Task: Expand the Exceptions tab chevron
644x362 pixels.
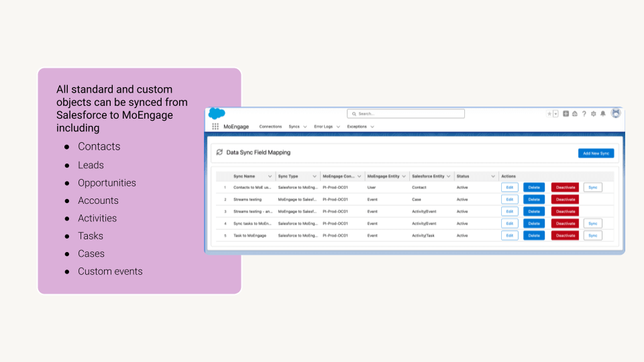Action: click(372, 127)
